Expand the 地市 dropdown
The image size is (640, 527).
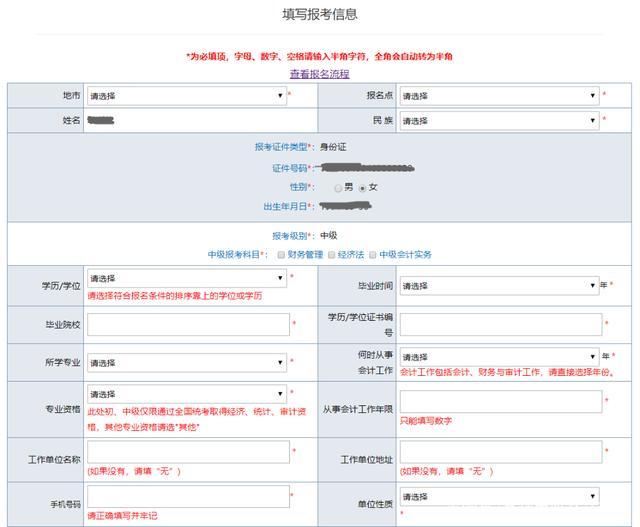point(186,96)
